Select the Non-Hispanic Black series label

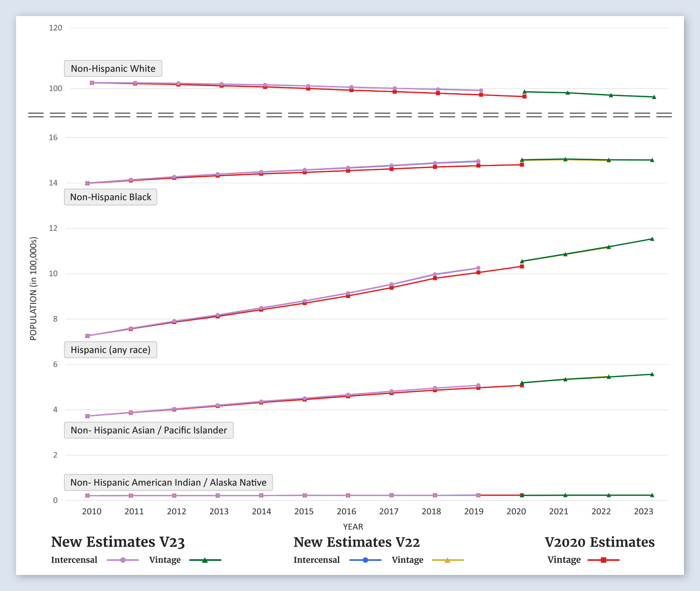(x=111, y=197)
